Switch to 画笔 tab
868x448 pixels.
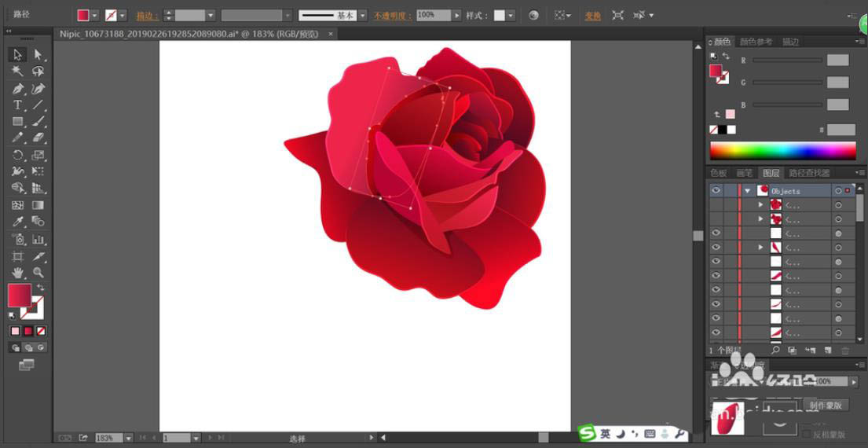(x=745, y=174)
